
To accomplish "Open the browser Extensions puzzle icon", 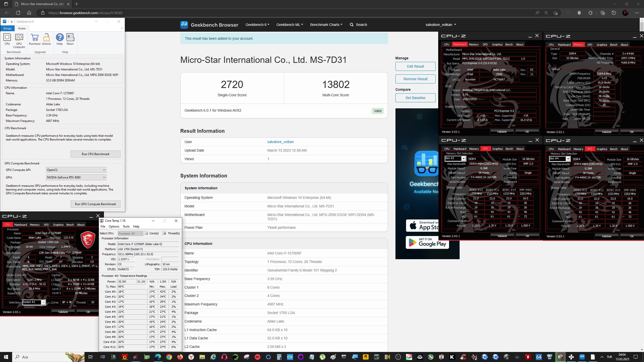I will tap(590, 13).
